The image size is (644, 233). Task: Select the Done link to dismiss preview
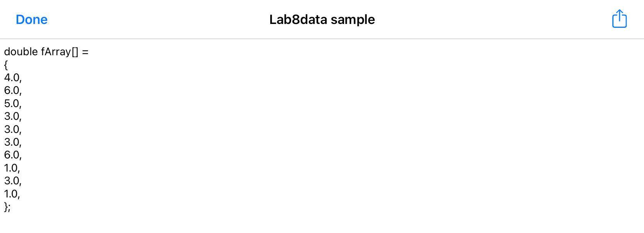point(31,19)
